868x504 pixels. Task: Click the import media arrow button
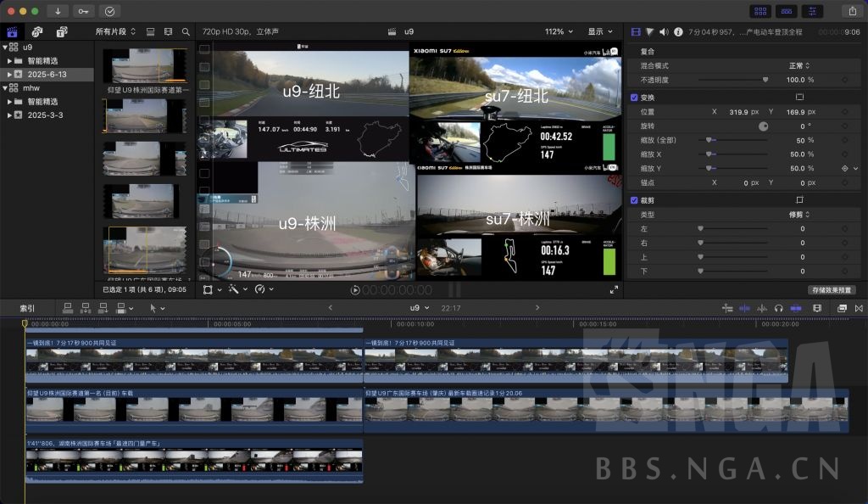click(58, 11)
